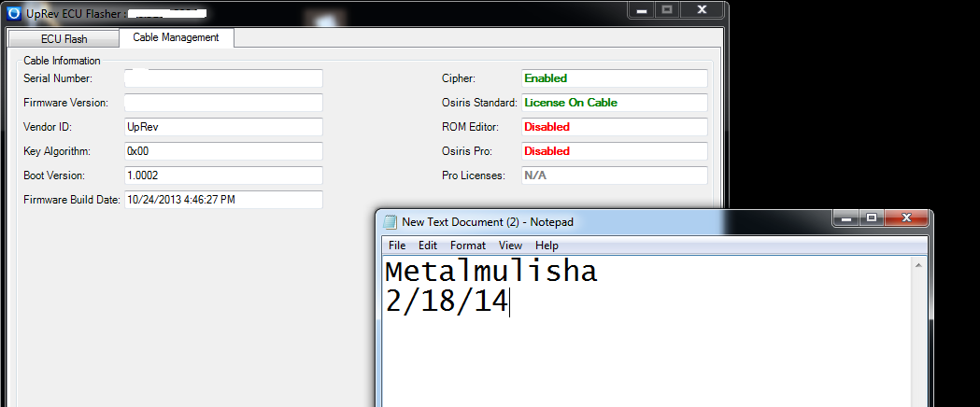Minimize the UpRev ECU Flasher window
This screenshot has width=980, height=407.
coord(642,10)
